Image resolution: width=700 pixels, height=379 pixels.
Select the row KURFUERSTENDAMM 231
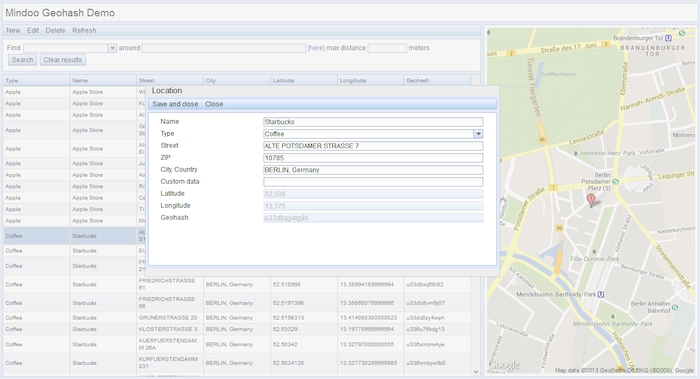coord(237,363)
